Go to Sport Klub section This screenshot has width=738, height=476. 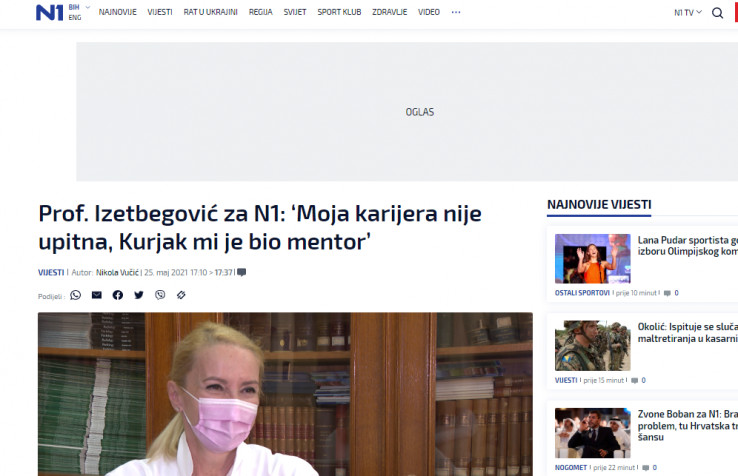(338, 13)
